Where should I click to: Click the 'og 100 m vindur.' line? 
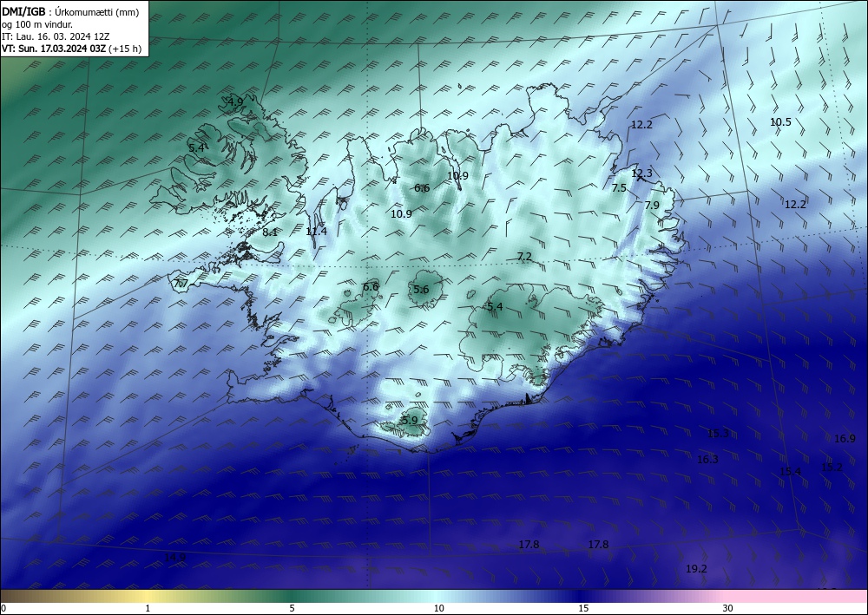(37, 24)
